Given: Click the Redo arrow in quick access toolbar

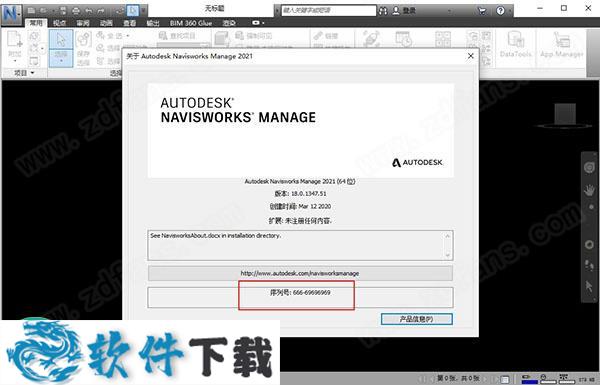Looking at the screenshot, I should click(x=101, y=11).
